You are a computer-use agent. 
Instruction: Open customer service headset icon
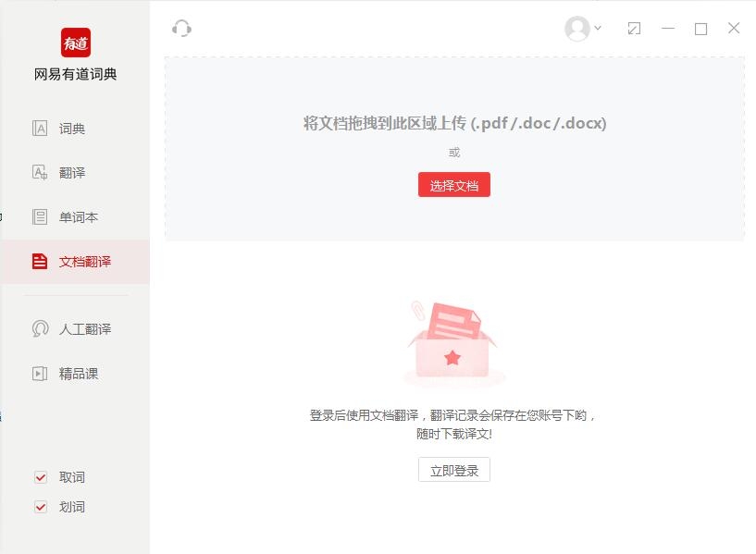click(x=181, y=29)
